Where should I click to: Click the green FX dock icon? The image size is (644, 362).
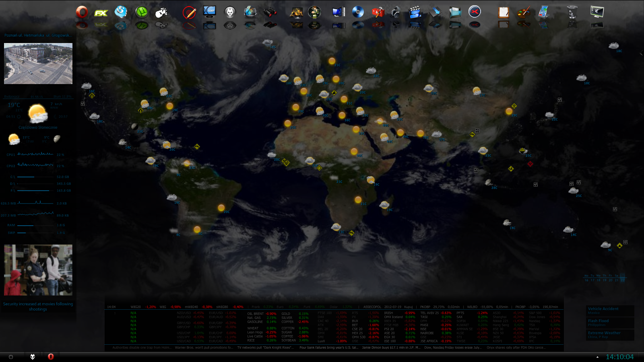click(101, 12)
